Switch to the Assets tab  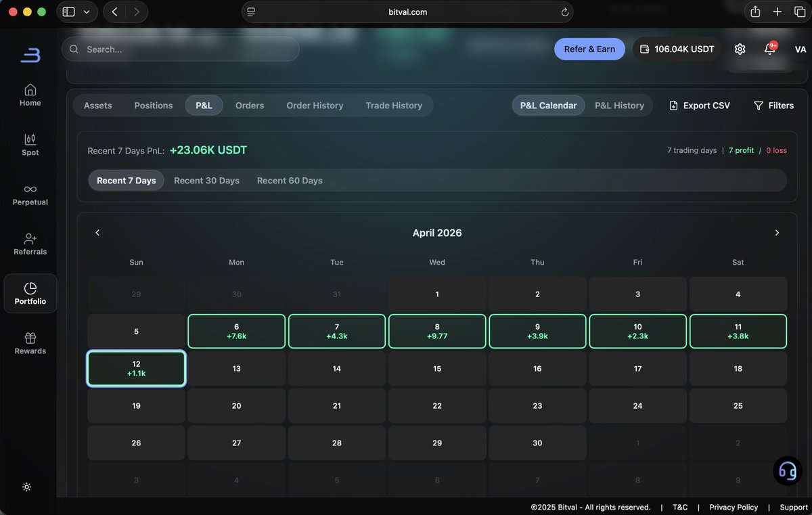point(98,106)
